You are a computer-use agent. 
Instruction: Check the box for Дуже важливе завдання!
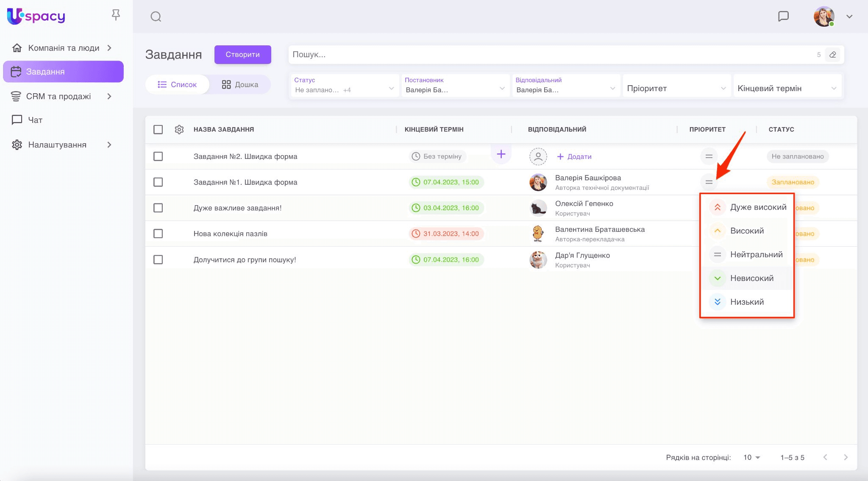[158, 208]
